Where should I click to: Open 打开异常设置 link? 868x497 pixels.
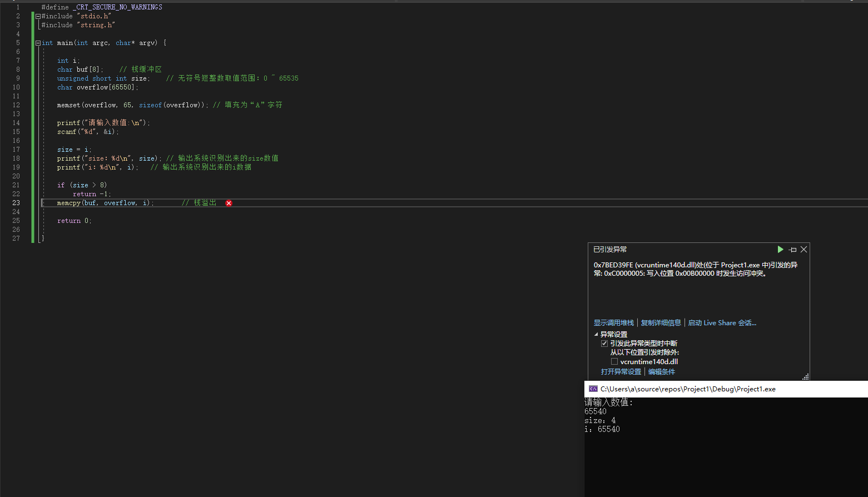pos(621,372)
